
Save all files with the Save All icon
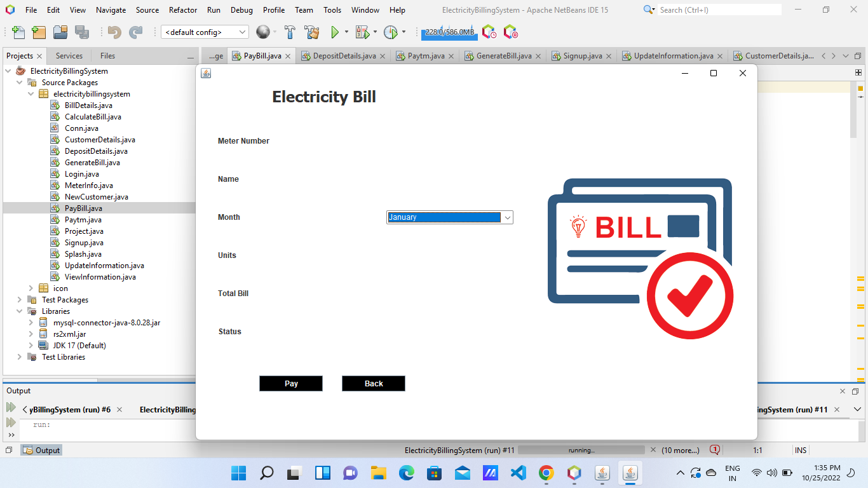coord(81,32)
